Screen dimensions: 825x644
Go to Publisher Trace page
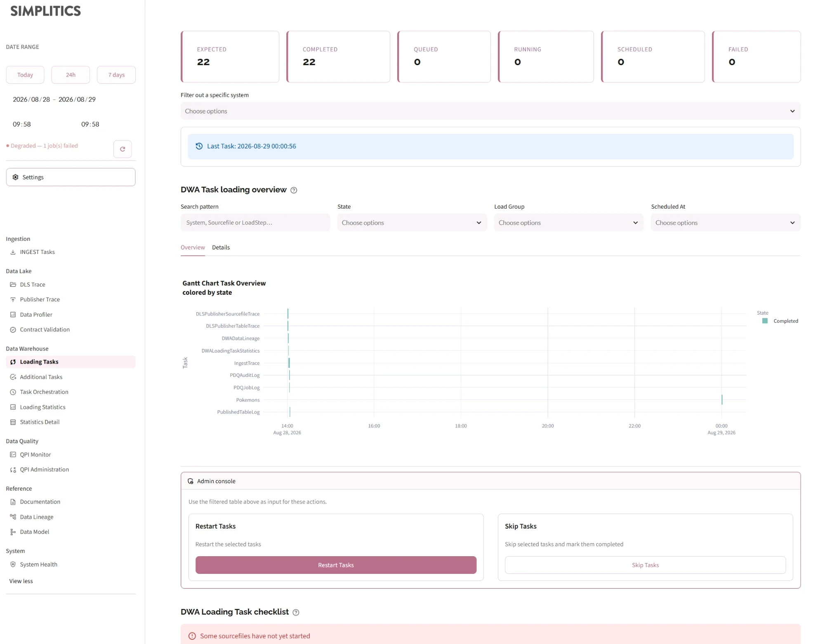tap(40, 299)
